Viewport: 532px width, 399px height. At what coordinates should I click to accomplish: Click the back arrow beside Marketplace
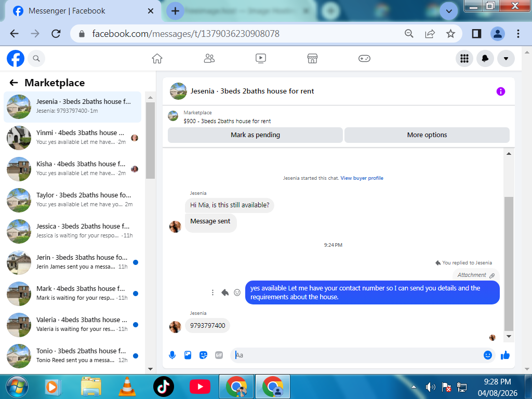pyautogui.click(x=14, y=83)
